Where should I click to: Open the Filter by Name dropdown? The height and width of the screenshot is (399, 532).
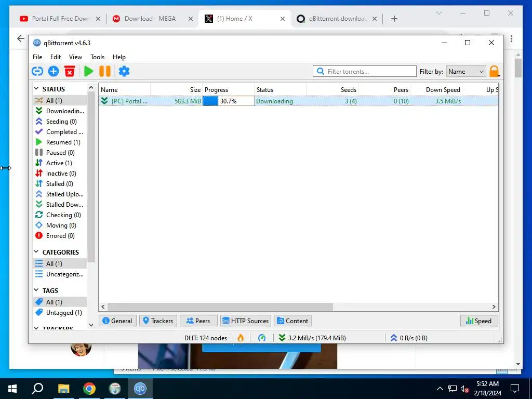coord(466,72)
